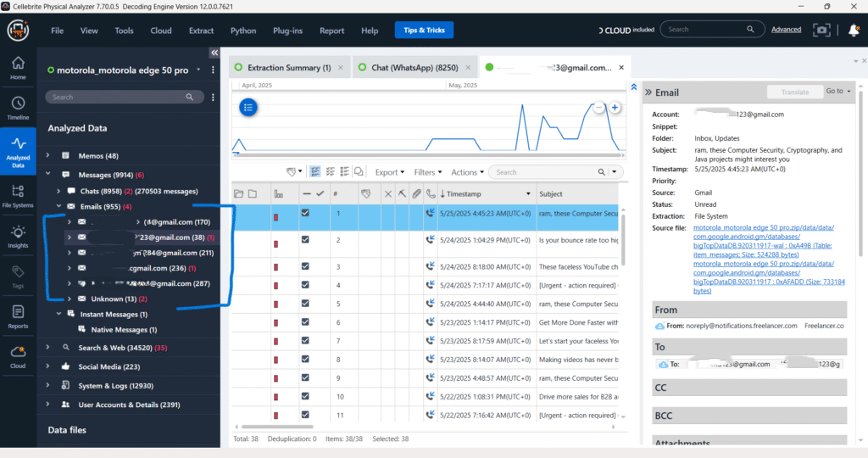Open the Actions dropdown

(x=467, y=172)
